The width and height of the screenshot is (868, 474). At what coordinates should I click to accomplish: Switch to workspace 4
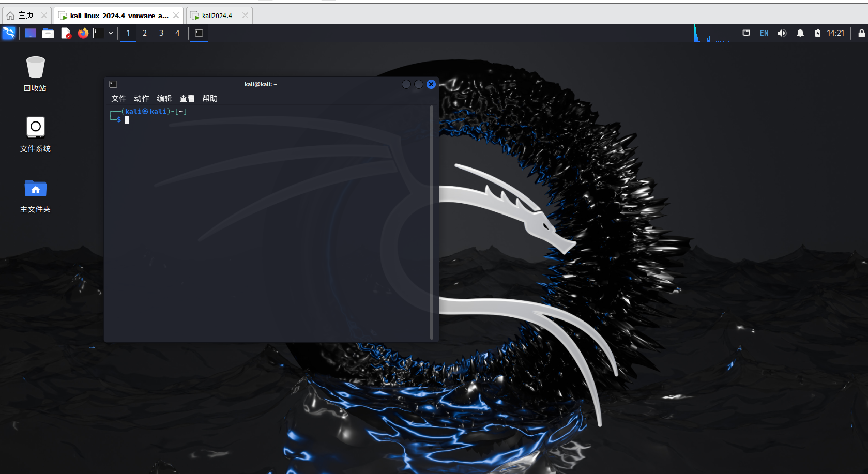coord(177,33)
